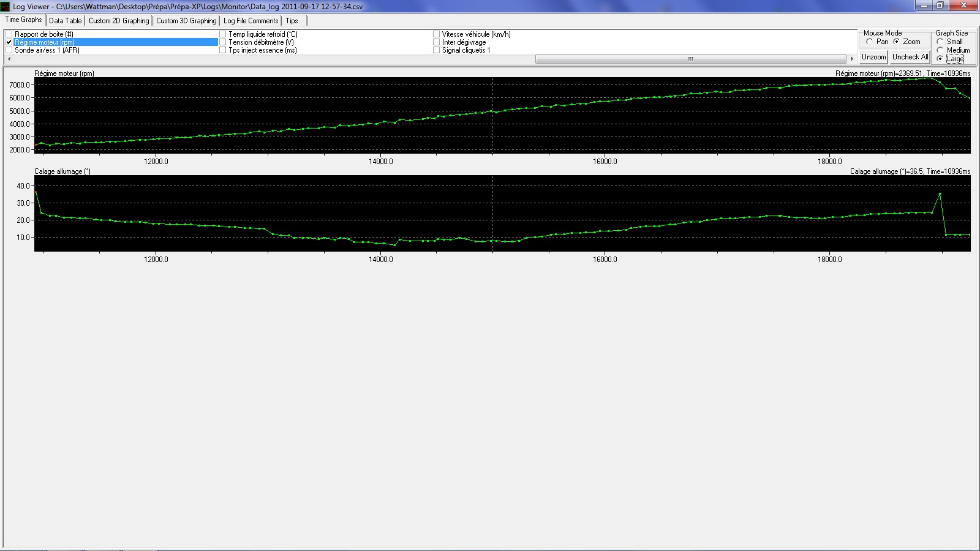Enable the Tps inject essence (ms) checkbox
The height and width of the screenshot is (551, 980).
[x=223, y=50]
